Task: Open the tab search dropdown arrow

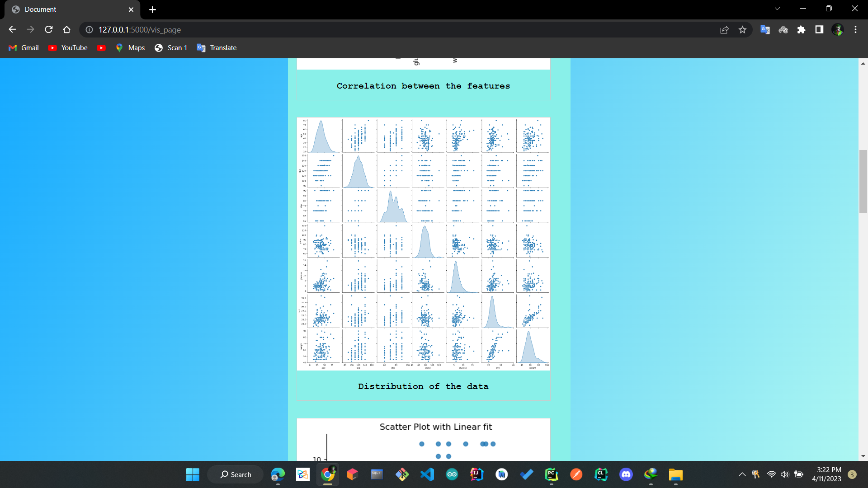Action: 777,8
